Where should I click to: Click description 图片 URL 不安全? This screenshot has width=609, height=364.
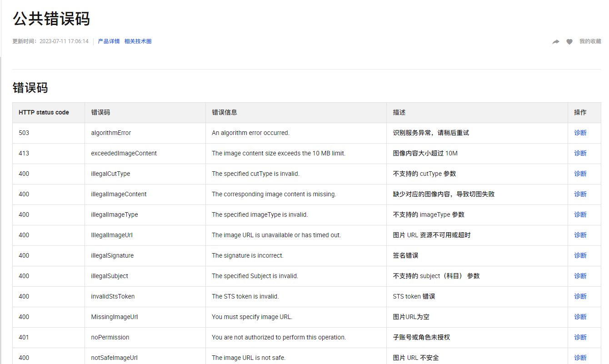tap(416, 358)
